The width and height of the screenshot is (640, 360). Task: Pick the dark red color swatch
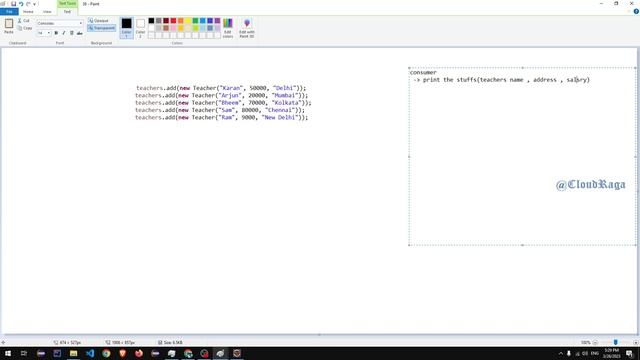[166, 20]
